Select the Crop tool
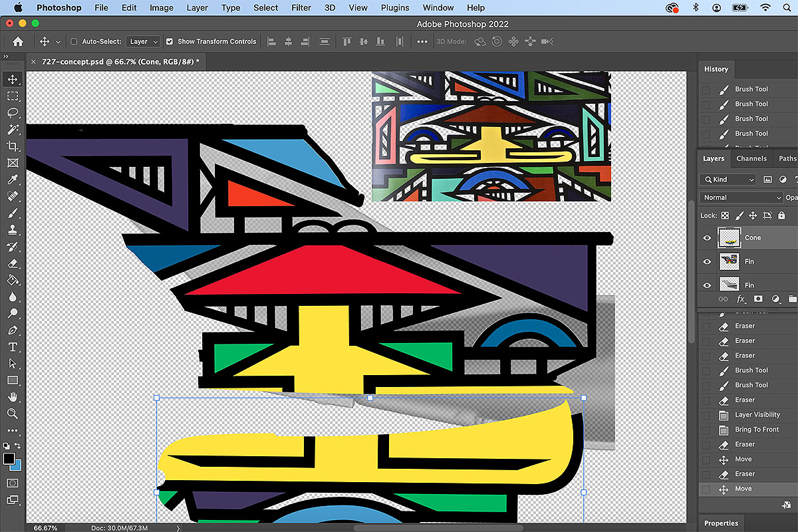Image resolution: width=798 pixels, height=532 pixels. pyautogui.click(x=13, y=146)
